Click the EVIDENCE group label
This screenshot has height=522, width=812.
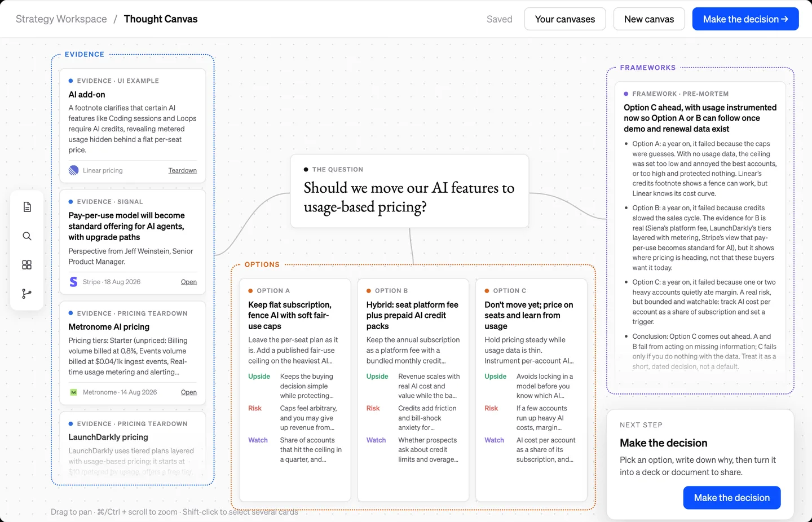(x=85, y=55)
